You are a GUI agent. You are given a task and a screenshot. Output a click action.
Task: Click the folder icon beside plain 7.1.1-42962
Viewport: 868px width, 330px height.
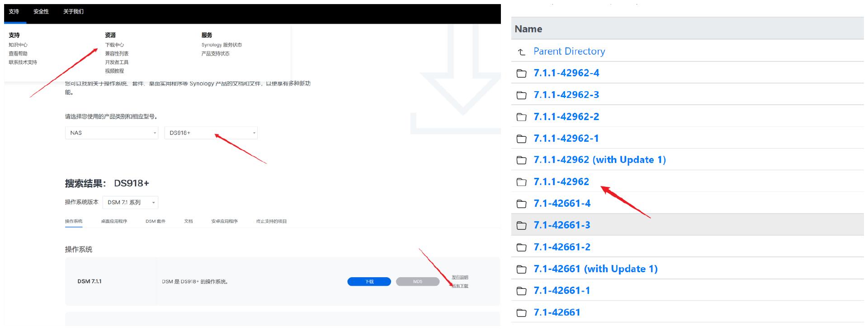[521, 182]
